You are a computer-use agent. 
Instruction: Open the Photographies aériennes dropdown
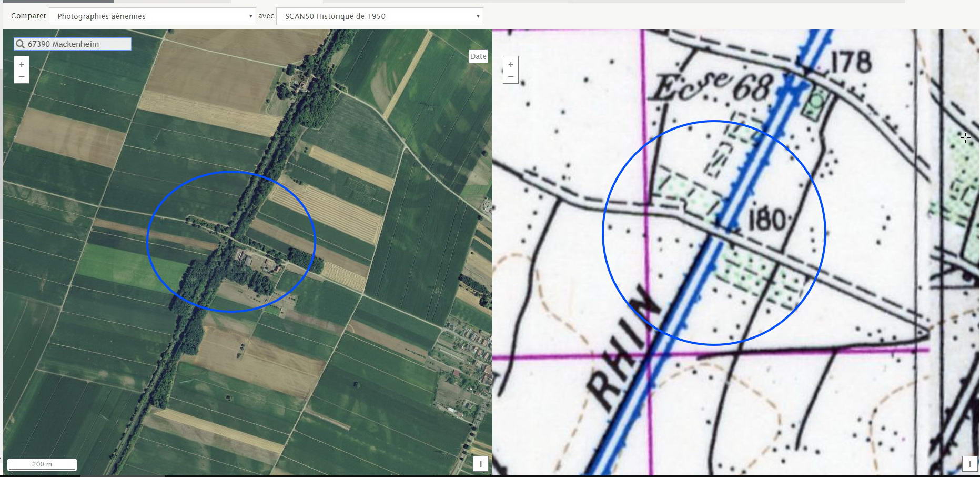coord(153,16)
